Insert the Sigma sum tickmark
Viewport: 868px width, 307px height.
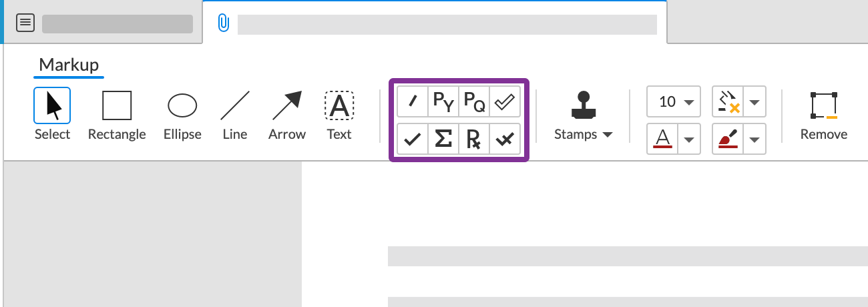[x=443, y=139]
